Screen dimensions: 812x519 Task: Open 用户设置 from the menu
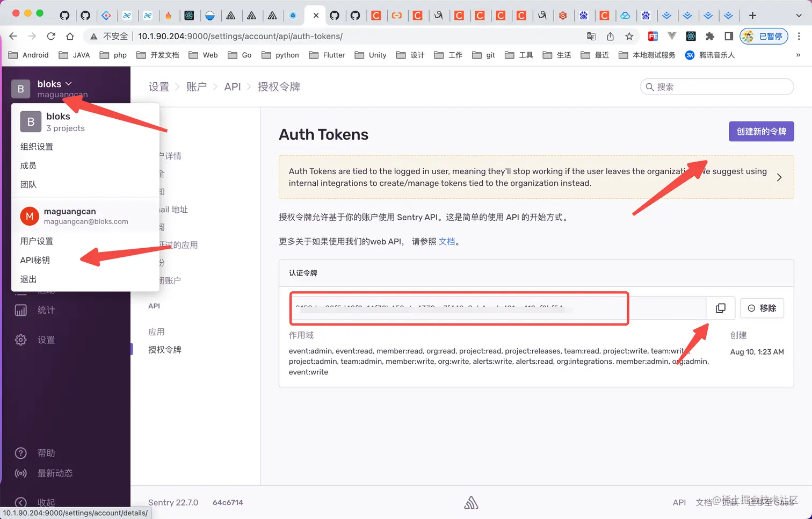tap(37, 241)
